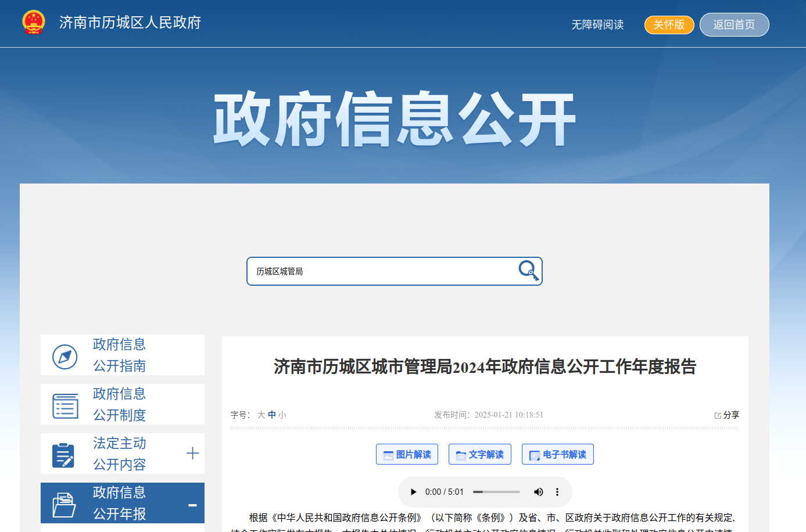Click the list icon for 政府信息公开制度
Image resolution: width=806 pixels, height=532 pixels.
click(65, 406)
